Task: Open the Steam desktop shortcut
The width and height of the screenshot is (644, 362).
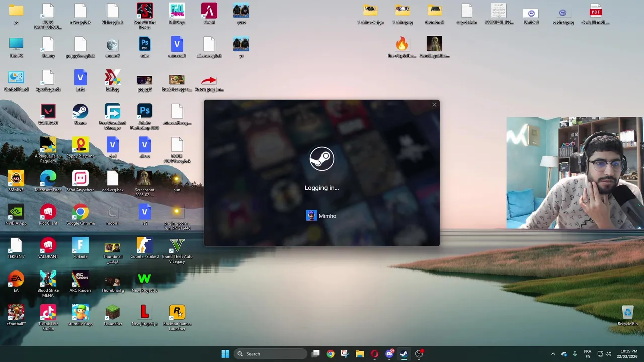Action: (x=80, y=114)
